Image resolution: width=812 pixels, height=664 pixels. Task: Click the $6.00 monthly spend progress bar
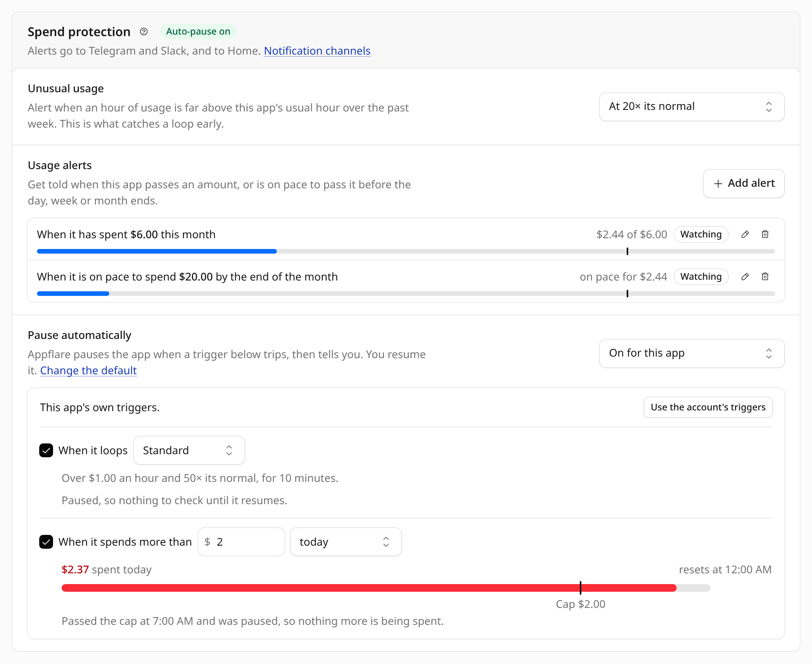[x=406, y=251]
